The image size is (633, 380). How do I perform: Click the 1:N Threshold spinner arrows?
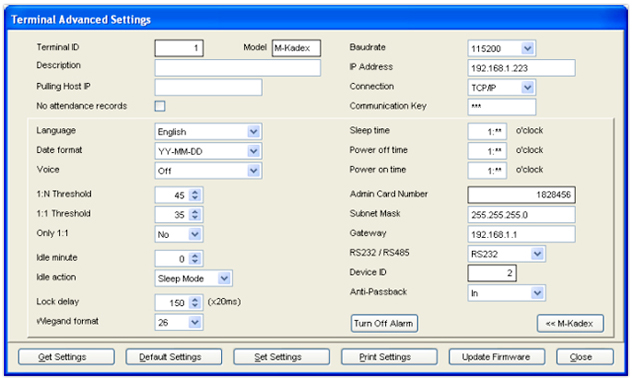pyautogui.click(x=195, y=195)
